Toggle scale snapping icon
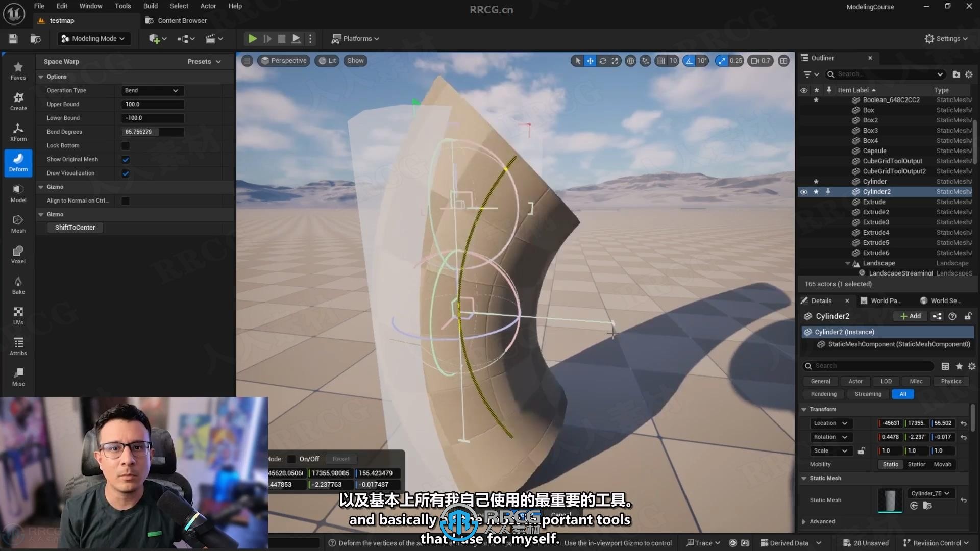Viewport: 980px width, 551px height. 721,61
